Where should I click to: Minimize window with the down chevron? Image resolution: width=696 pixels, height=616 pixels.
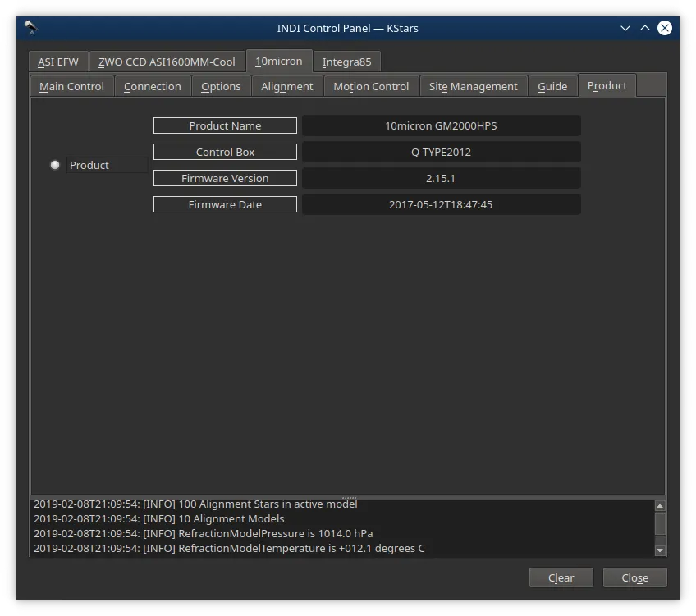coord(625,28)
